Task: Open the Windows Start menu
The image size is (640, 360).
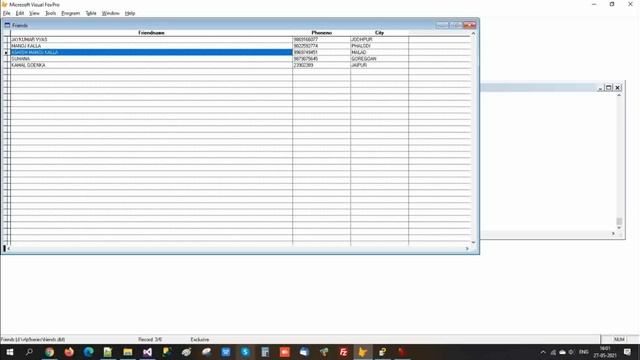Action: (x=9, y=352)
